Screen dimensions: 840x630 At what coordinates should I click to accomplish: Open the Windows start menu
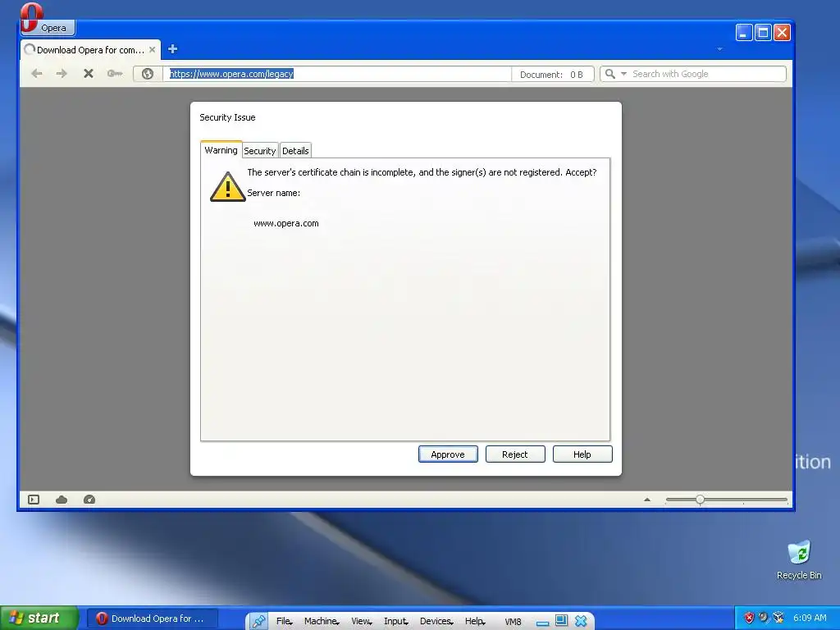(39, 619)
